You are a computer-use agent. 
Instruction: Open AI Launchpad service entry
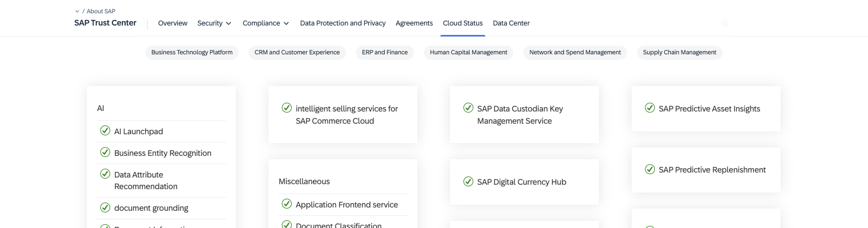138,131
